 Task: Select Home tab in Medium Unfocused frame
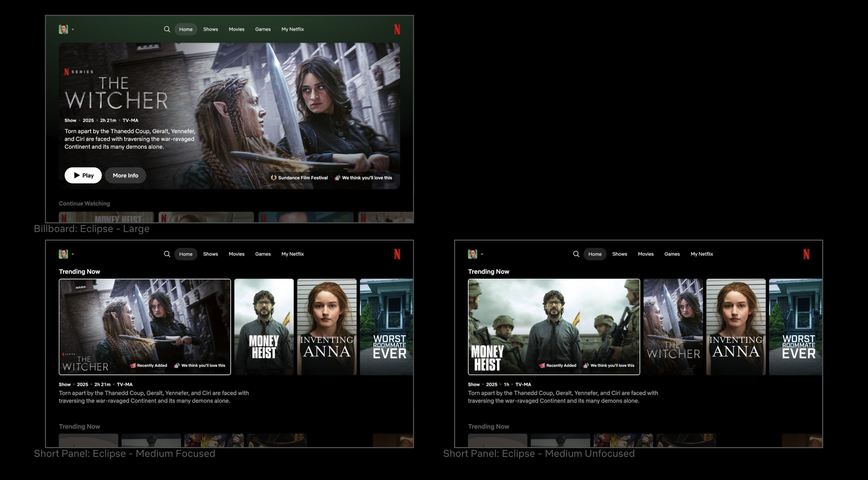tap(595, 254)
